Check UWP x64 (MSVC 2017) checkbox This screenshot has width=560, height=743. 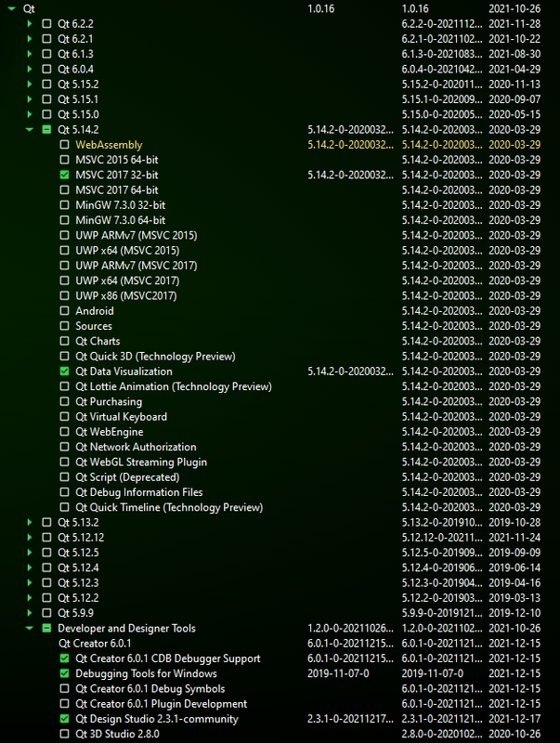click(x=64, y=280)
